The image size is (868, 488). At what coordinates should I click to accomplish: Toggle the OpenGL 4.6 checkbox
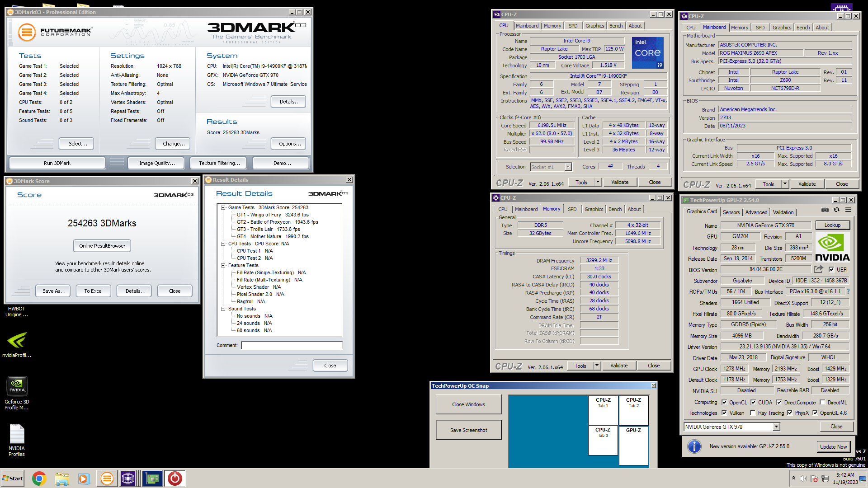click(815, 413)
